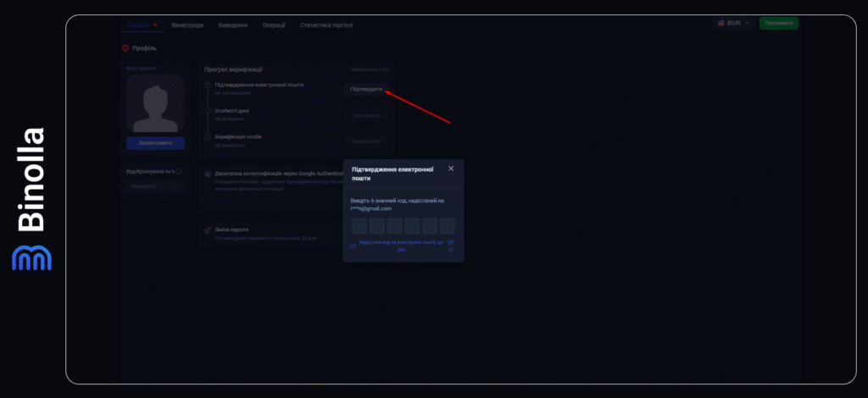This screenshot has height=398, width=868.
Task: Click the resend code to email link
Action: click(401, 246)
